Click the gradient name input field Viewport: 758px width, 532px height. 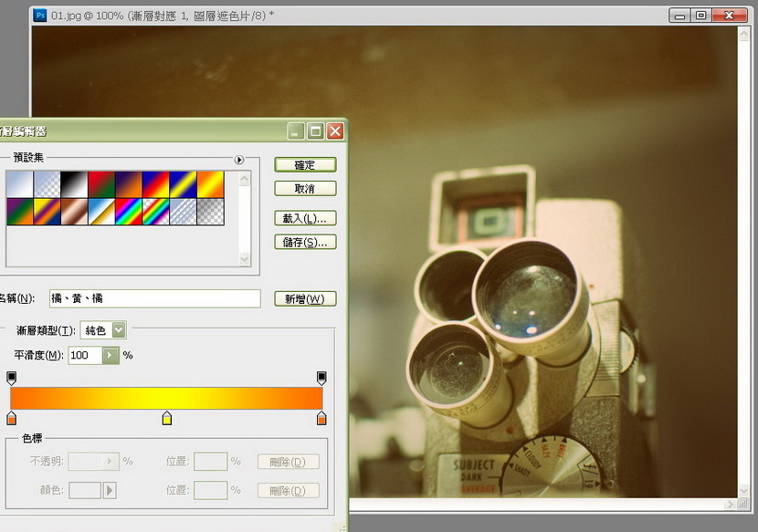154,299
